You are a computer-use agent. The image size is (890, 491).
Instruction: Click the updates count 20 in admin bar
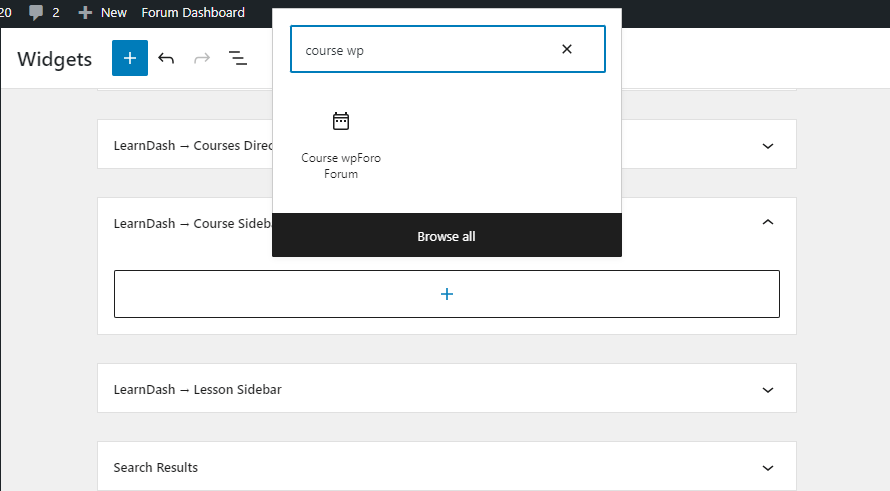pyautogui.click(x=6, y=13)
